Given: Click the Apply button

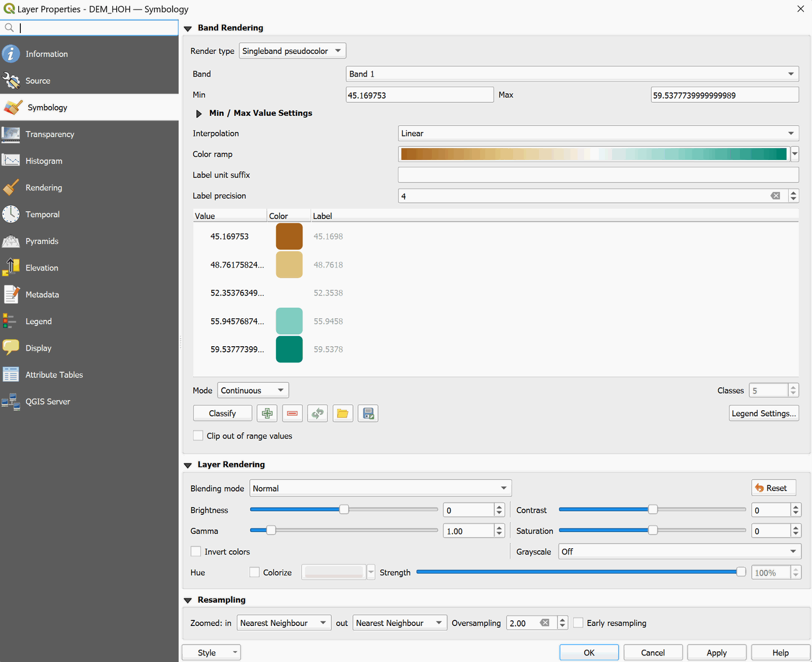Looking at the screenshot, I should [716, 652].
